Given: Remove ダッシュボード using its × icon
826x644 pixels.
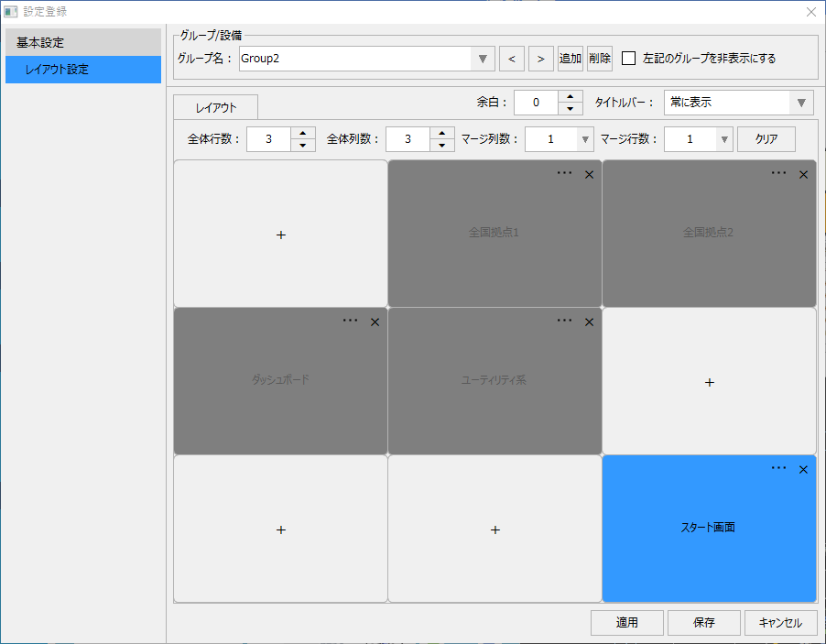Looking at the screenshot, I should tap(375, 322).
